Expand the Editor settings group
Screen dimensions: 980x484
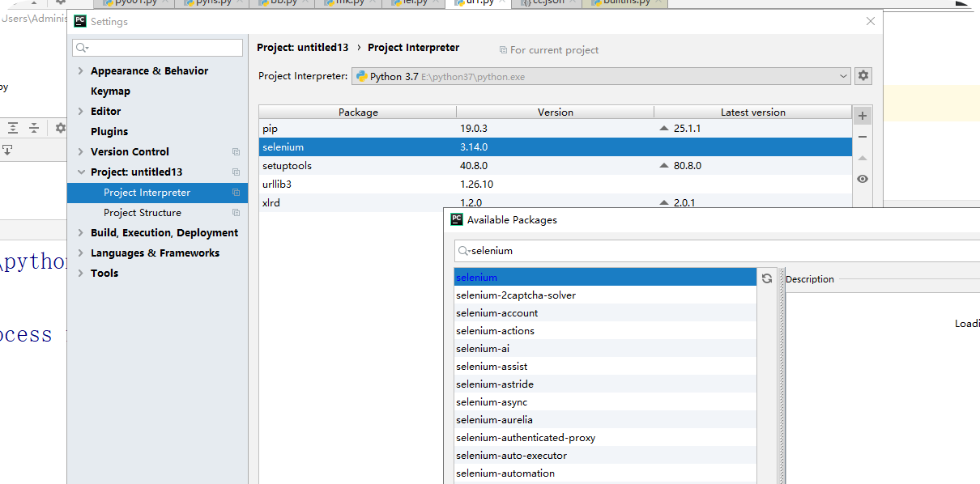(80, 112)
